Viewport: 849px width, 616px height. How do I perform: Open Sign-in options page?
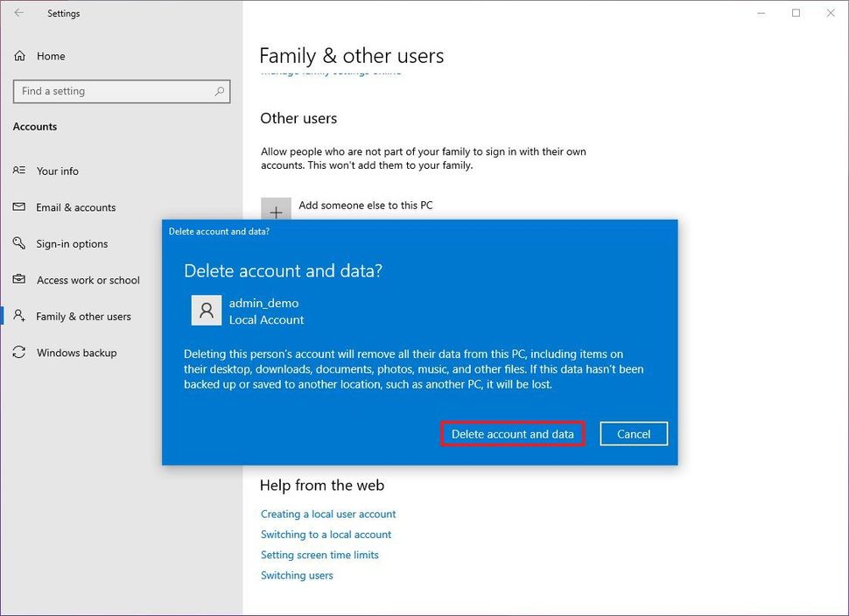(72, 244)
